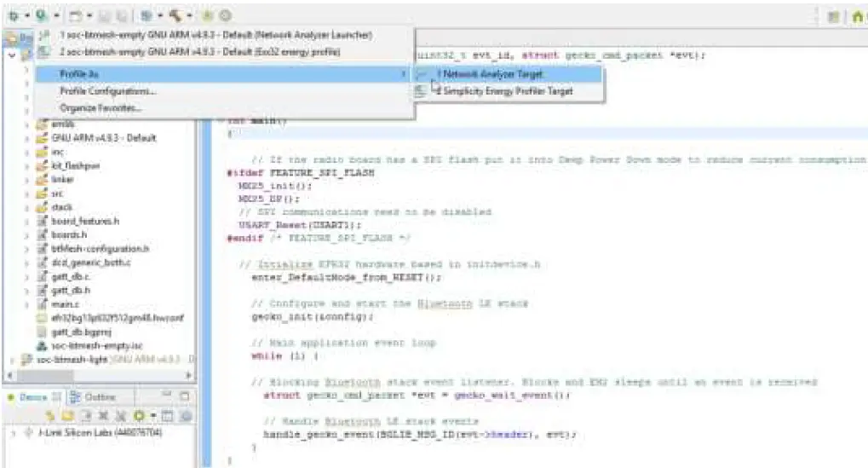868x468 pixels.
Task: Select dcd_generic_both.c file
Action: pos(91,263)
